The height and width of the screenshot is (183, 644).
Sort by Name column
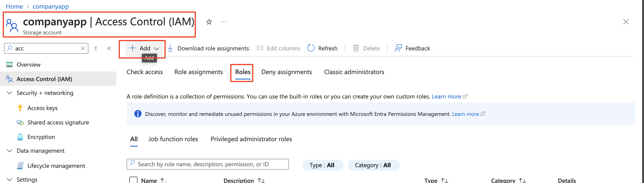[154, 180]
